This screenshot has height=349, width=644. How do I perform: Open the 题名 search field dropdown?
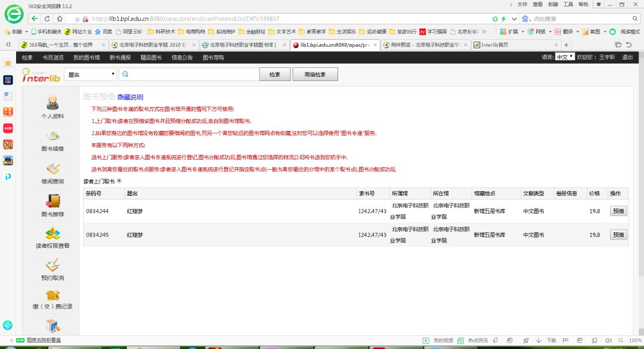91,74
